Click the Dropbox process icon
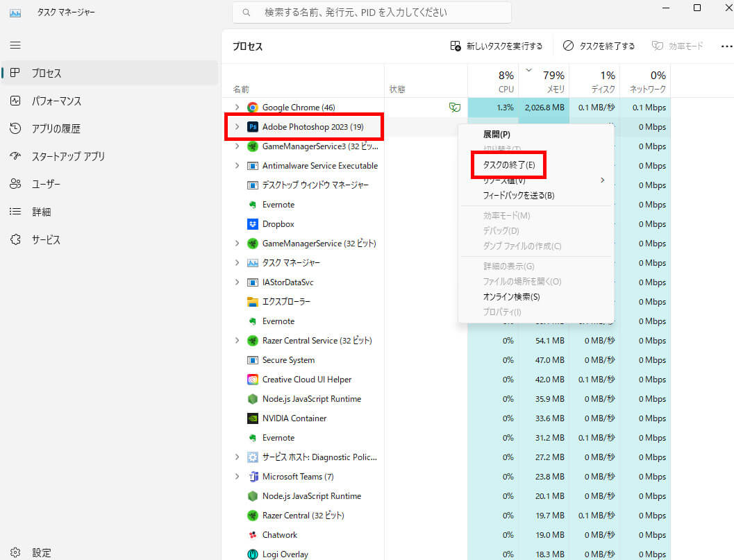 [x=252, y=224]
